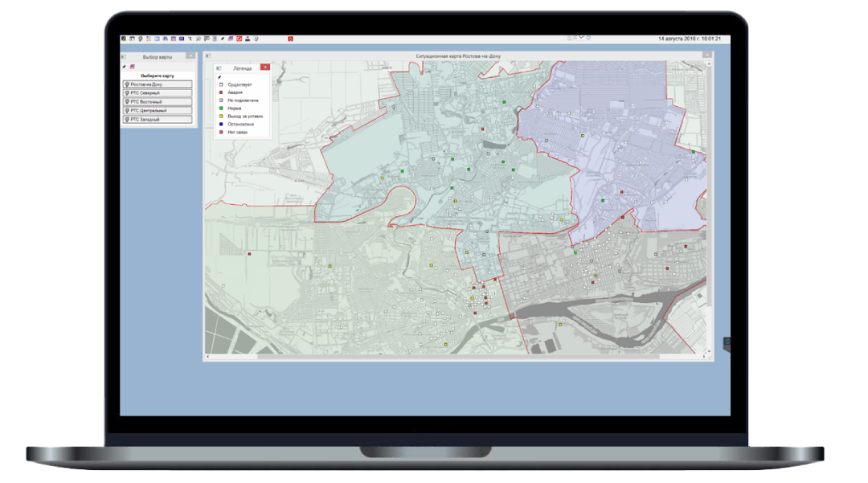Image resolution: width=868 pixels, height=483 pixels.
Task: Click the Авария red legend marker
Action: pyautogui.click(x=221, y=92)
